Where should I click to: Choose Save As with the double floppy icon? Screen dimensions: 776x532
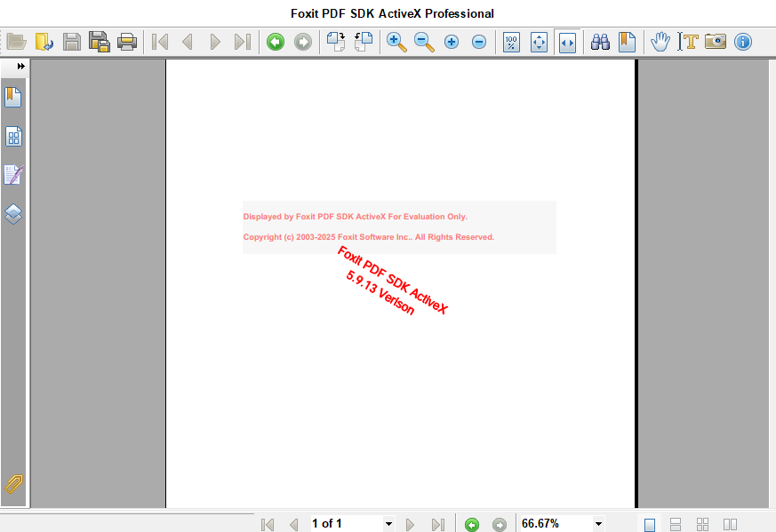click(99, 42)
